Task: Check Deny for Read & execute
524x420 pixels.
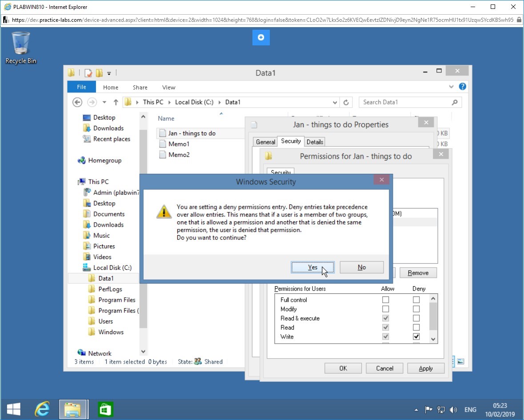Action: (x=416, y=318)
